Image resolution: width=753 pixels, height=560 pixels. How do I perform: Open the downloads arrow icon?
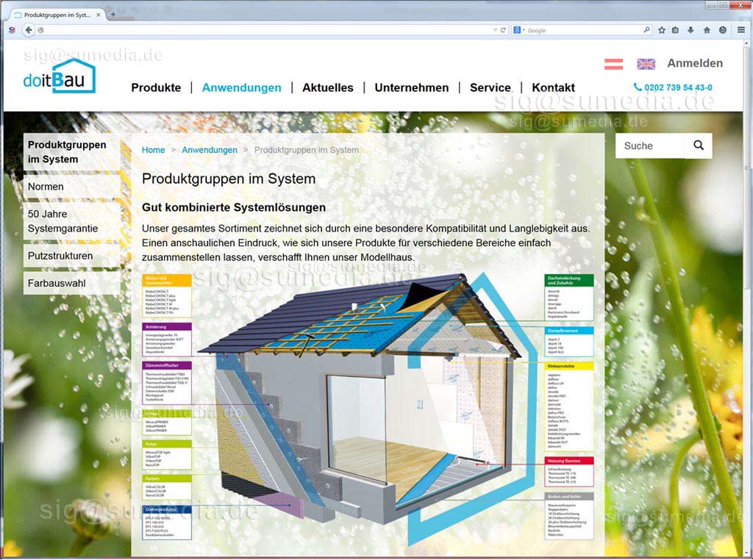pyautogui.click(x=690, y=30)
